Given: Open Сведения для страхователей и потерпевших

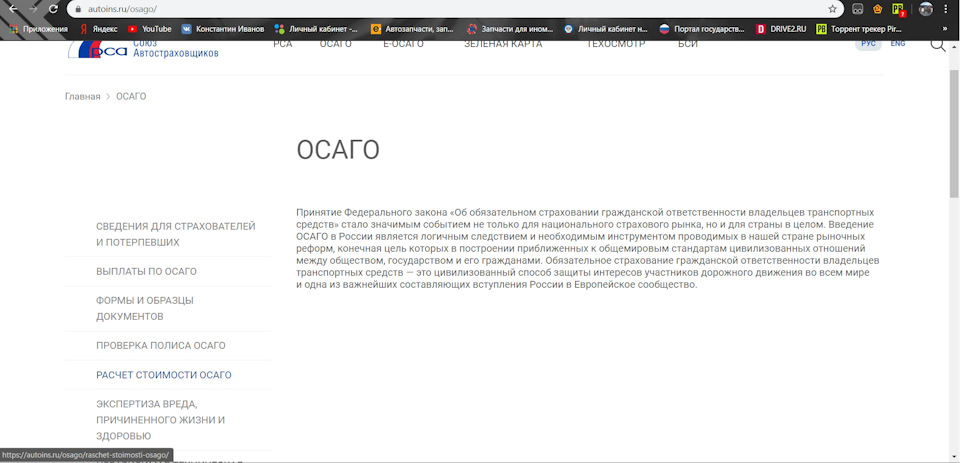Looking at the screenshot, I should (x=176, y=234).
